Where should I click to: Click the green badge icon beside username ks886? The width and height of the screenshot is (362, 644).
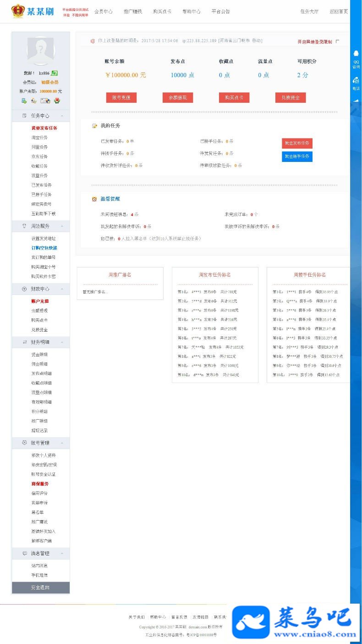click(54, 73)
